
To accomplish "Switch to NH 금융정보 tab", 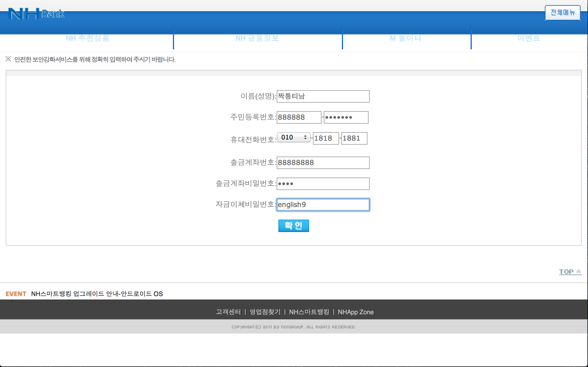I will [257, 38].
